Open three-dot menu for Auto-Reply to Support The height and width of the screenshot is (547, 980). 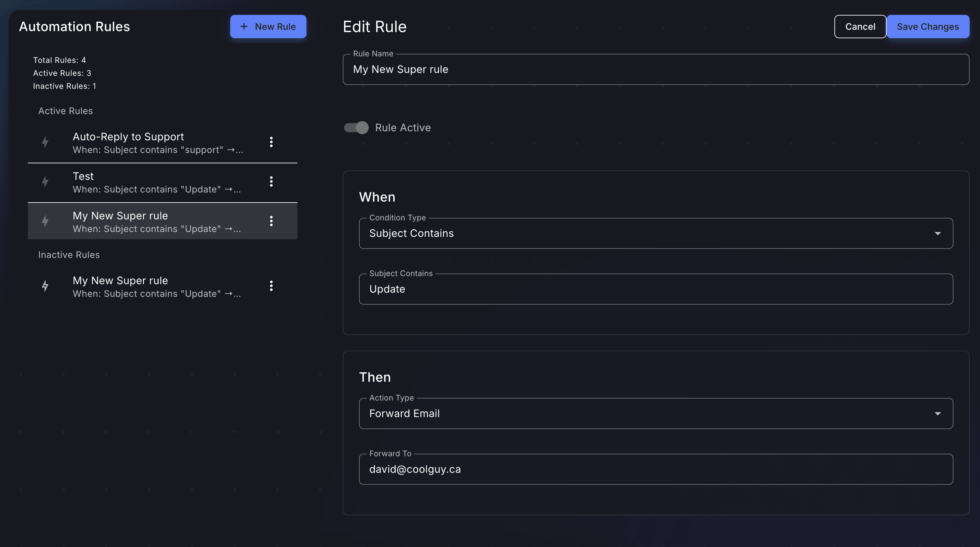coord(271,142)
